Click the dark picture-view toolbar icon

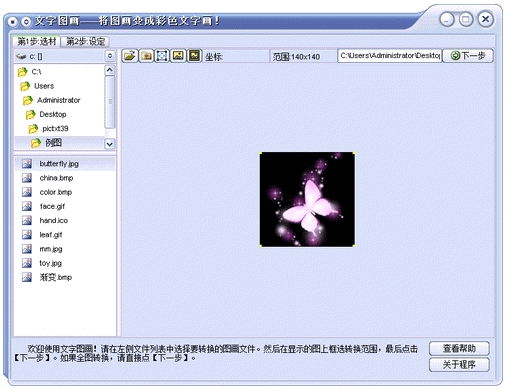coord(194,56)
